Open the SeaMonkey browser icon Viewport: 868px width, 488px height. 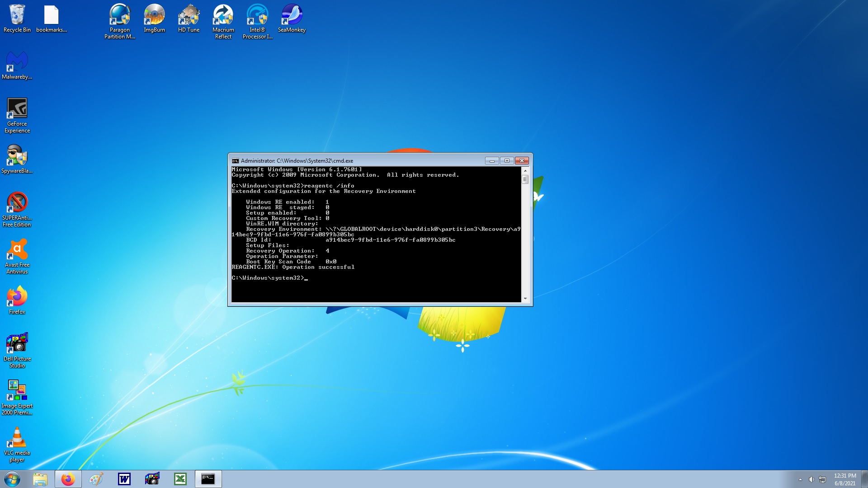pyautogui.click(x=292, y=18)
